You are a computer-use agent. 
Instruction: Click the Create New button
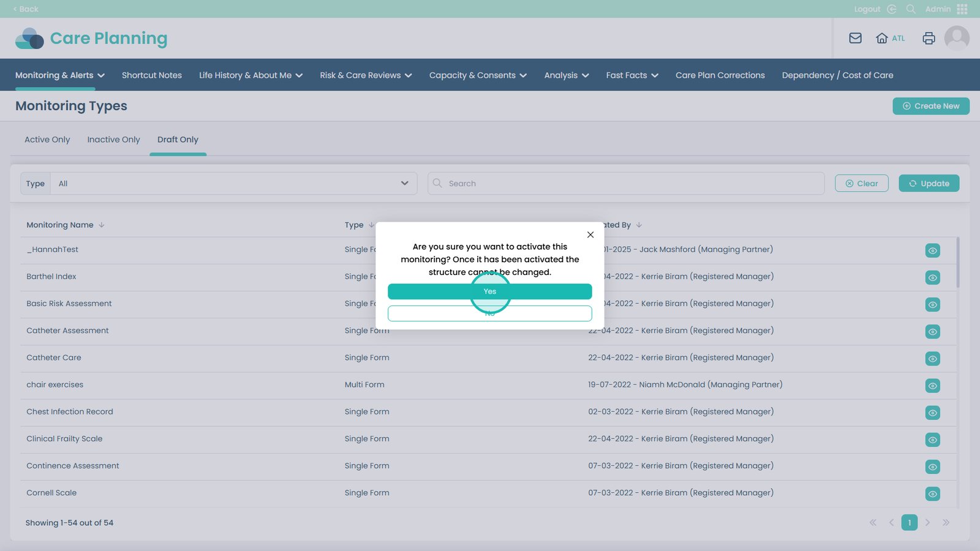[930, 106]
